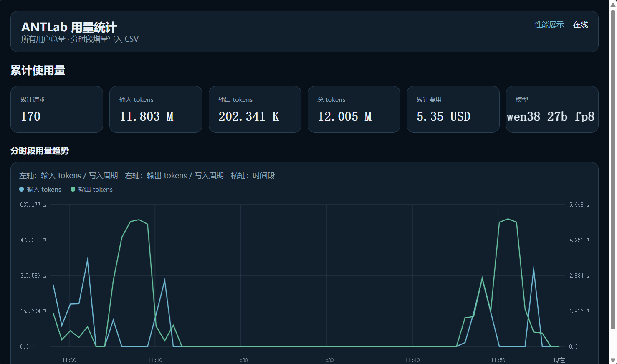The width and height of the screenshot is (617, 364).
Task: Click the 总 tokens card label
Action: (x=331, y=100)
